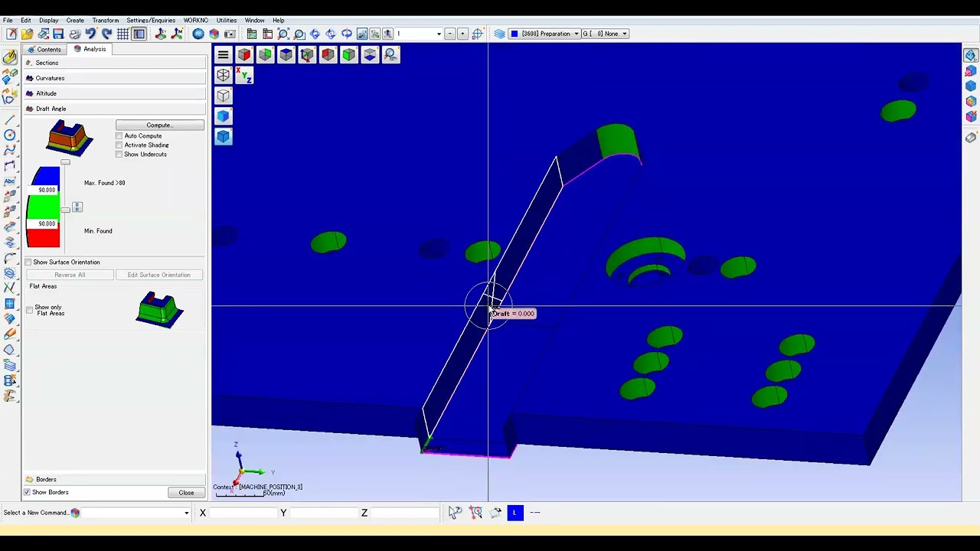Click the blue L indicator in status bar
Viewport: 980px width, 551px height.
click(514, 513)
